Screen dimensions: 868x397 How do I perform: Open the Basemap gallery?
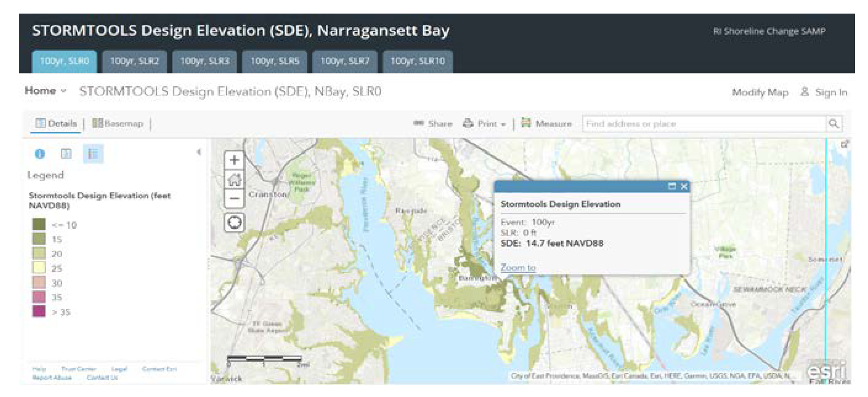(x=118, y=124)
